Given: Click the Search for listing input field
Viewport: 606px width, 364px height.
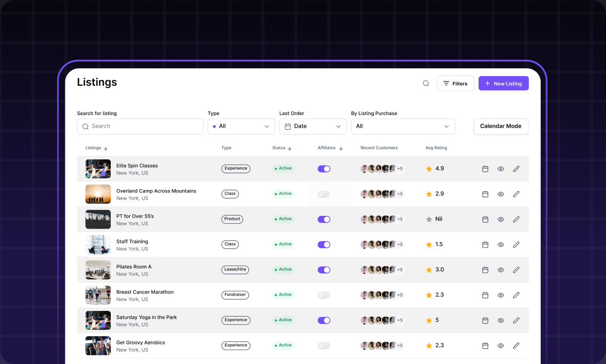Looking at the screenshot, I should point(140,126).
